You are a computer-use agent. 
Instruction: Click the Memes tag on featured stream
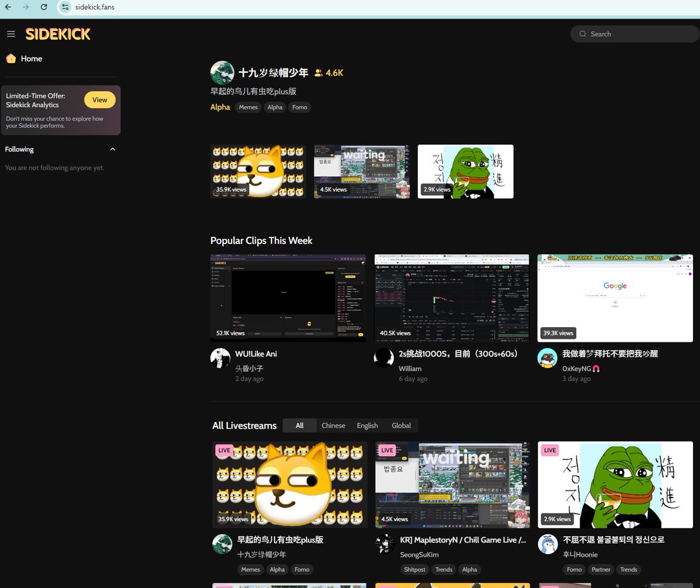[248, 107]
